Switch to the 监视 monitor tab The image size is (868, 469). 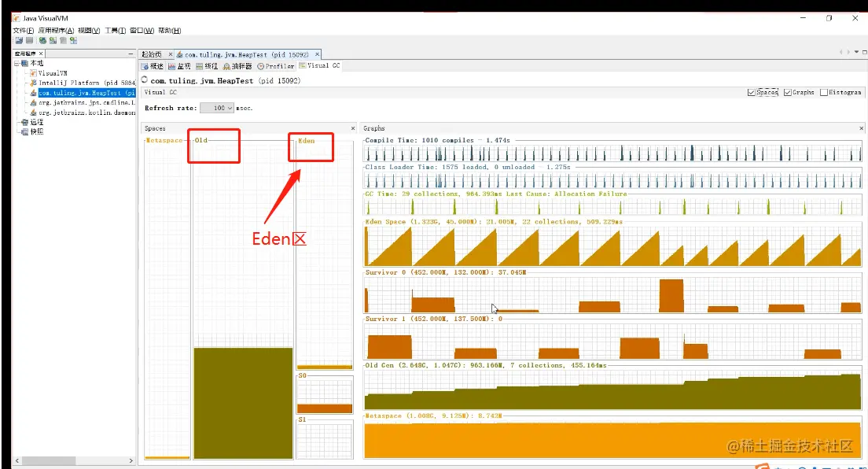(179, 66)
